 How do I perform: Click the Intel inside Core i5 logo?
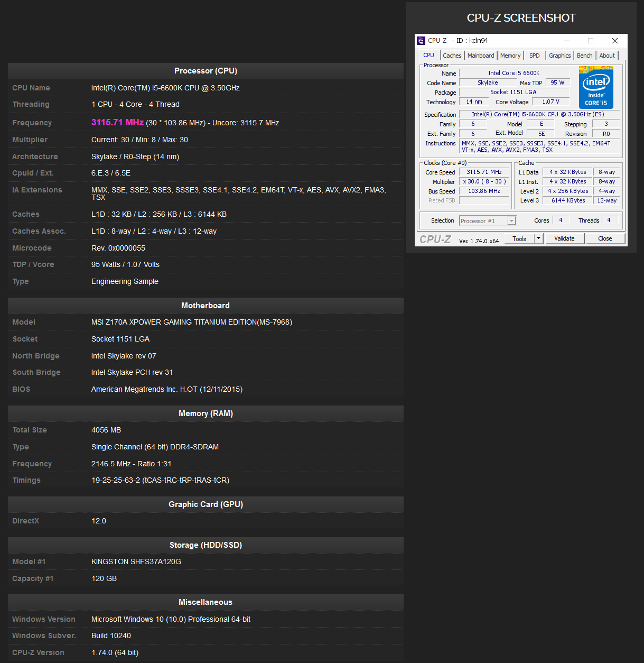[596, 87]
